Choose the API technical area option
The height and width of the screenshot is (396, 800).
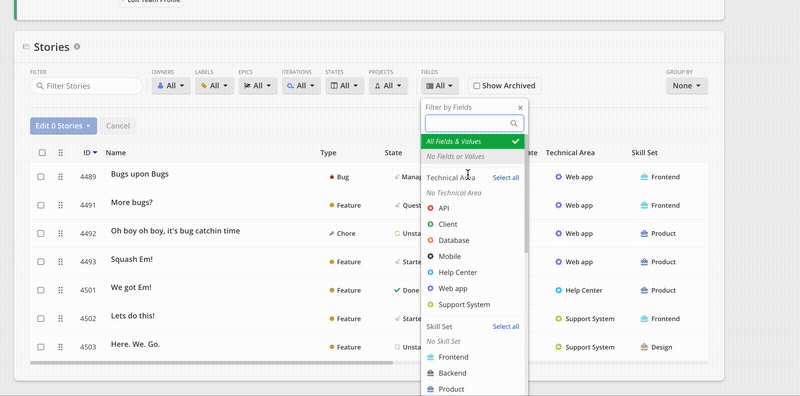point(473,208)
